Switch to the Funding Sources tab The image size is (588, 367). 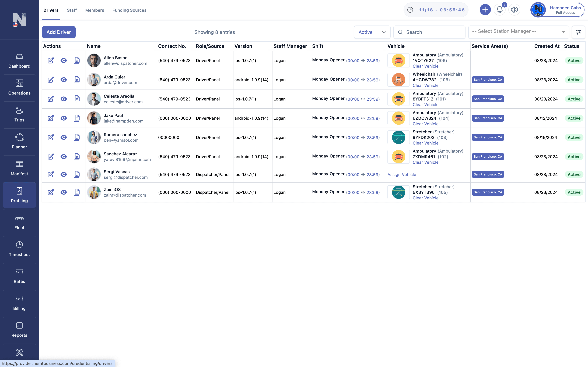(x=129, y=10)
